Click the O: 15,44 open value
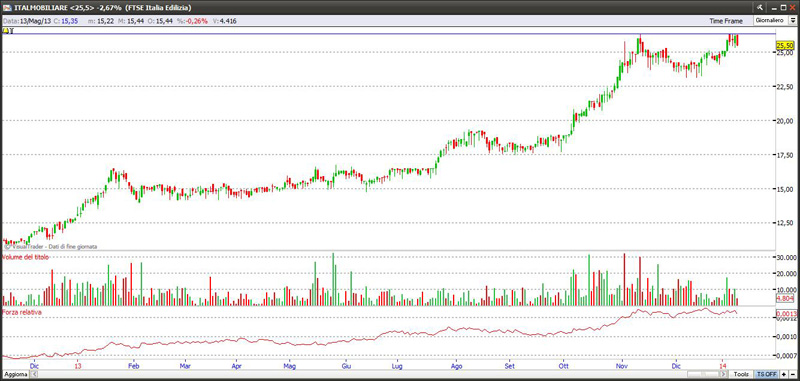The image size is (800, 381). 161,21
